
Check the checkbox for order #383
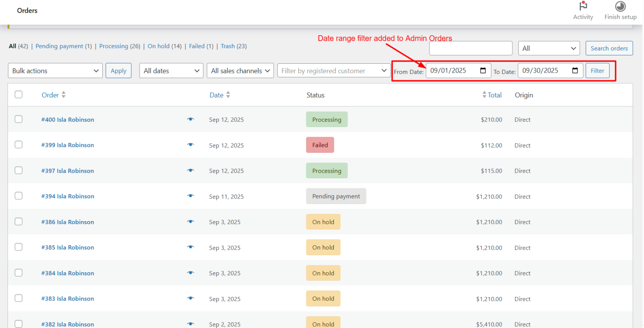pyautogui.click(x=18, y=298)
